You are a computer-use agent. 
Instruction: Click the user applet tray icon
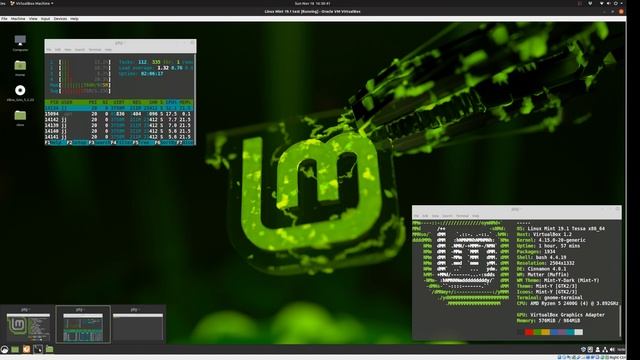point(598,349)
